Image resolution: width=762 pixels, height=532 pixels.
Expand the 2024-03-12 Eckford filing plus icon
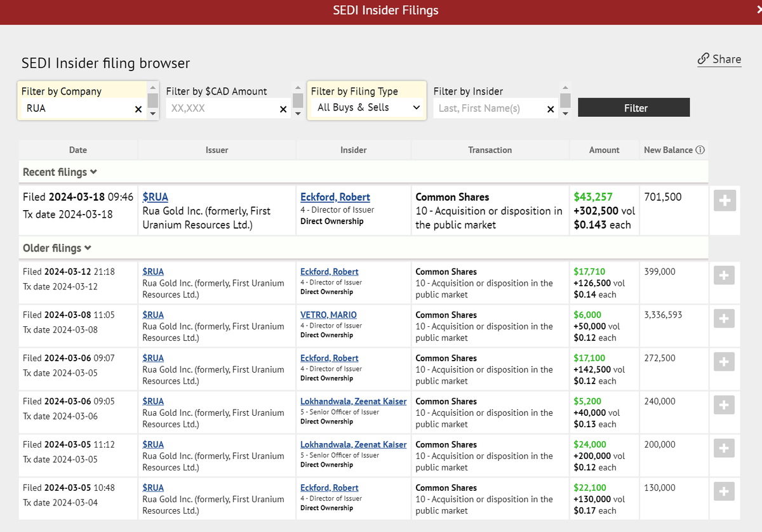(x=725, y=275)
